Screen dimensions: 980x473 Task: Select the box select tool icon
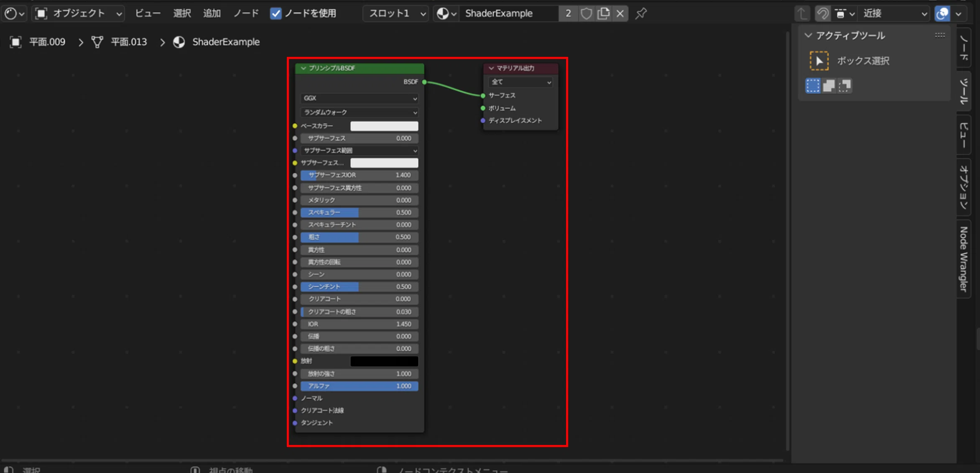pyautogui.click(x=819, y=61)
